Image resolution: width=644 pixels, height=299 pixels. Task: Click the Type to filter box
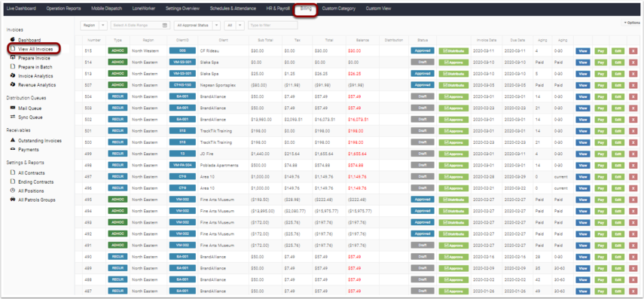click(273, 25)
